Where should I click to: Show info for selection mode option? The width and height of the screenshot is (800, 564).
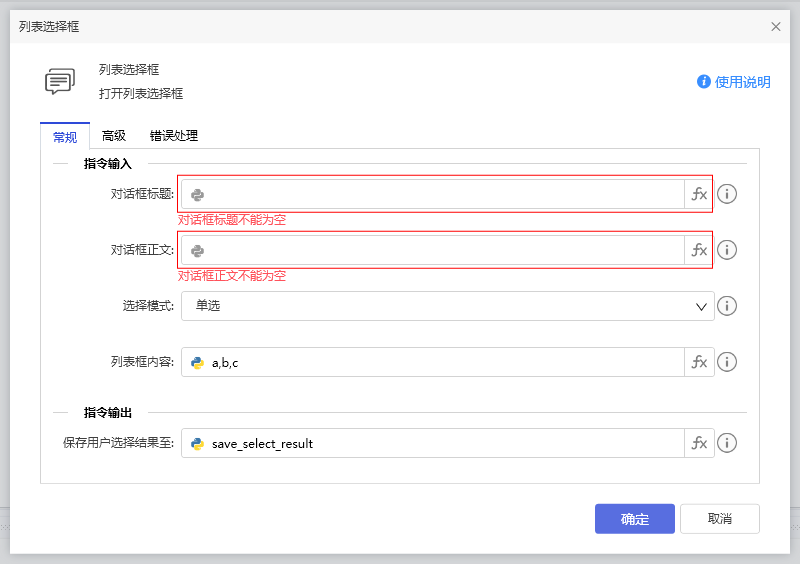click(727, 306)
